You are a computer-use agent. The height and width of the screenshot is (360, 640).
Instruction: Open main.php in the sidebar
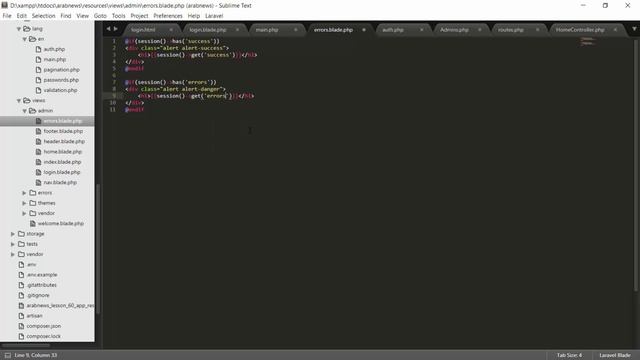coord(55,60)
